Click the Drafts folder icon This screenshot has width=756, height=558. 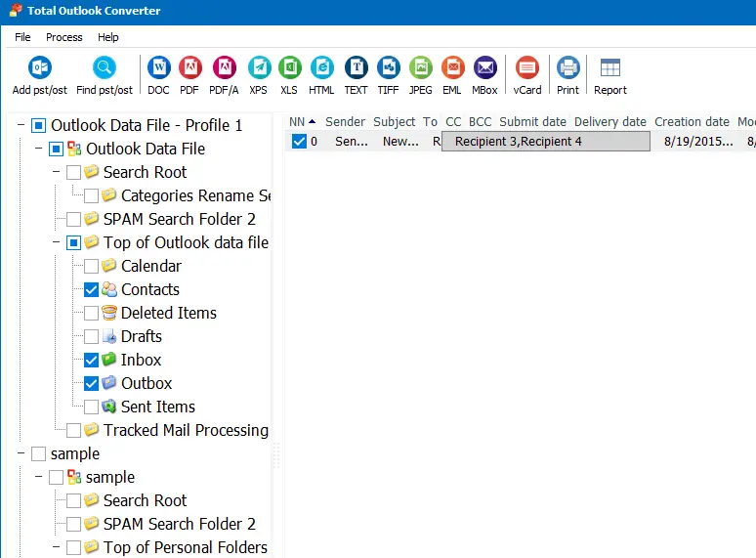point(109,336)
